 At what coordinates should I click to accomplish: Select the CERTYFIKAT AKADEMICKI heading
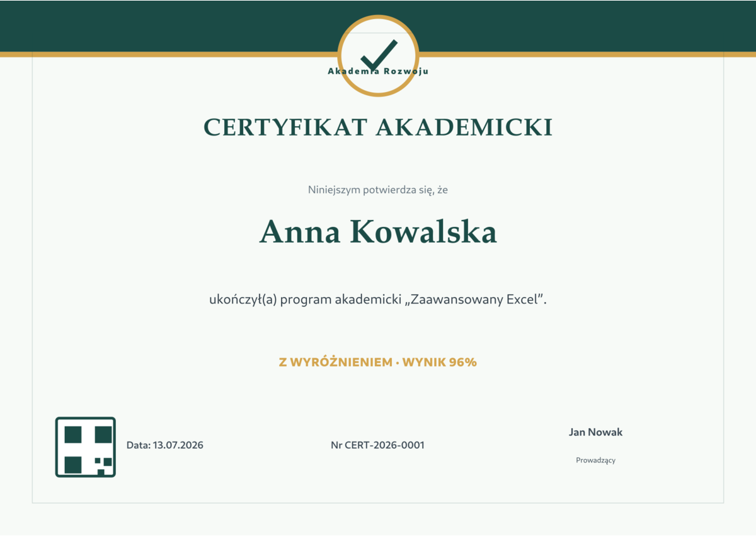coord(378,127)
